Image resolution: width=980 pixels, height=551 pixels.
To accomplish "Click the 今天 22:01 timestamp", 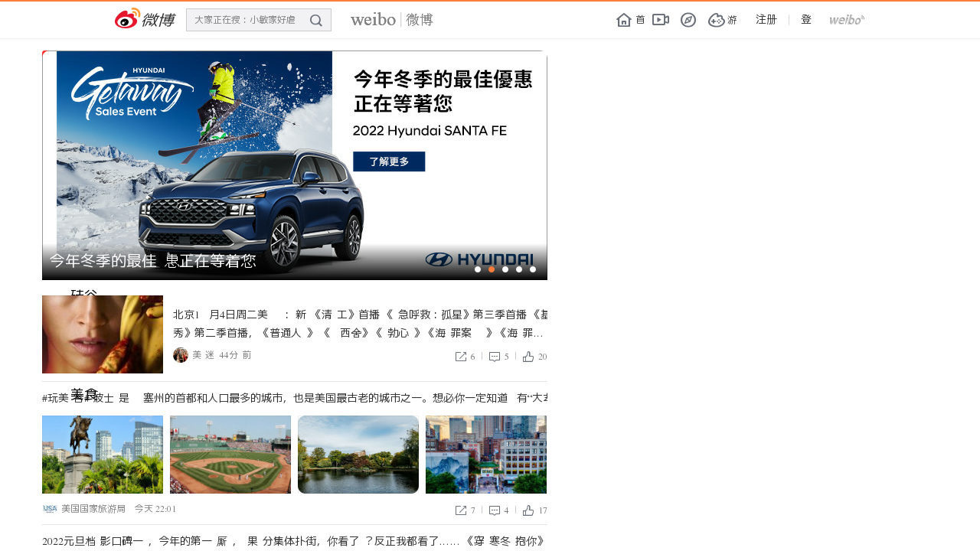I will (155, 509).
